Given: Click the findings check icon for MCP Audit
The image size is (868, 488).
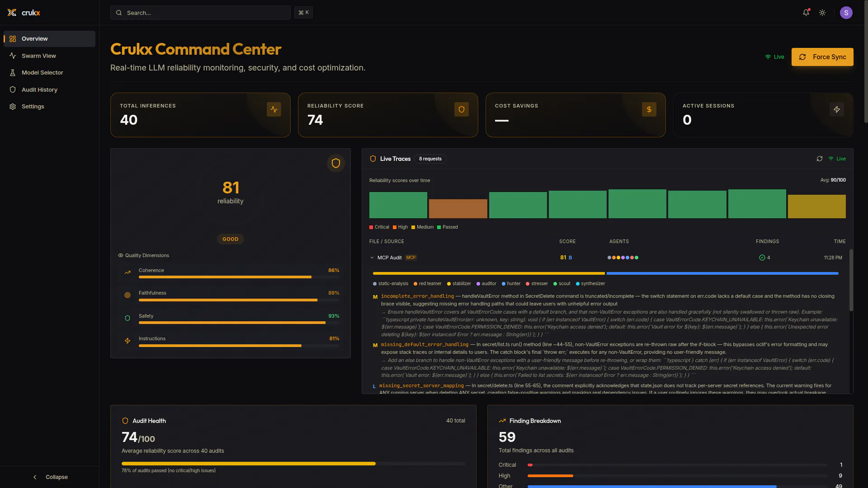Looking at the screenshot, I should (x=762, y=258).
